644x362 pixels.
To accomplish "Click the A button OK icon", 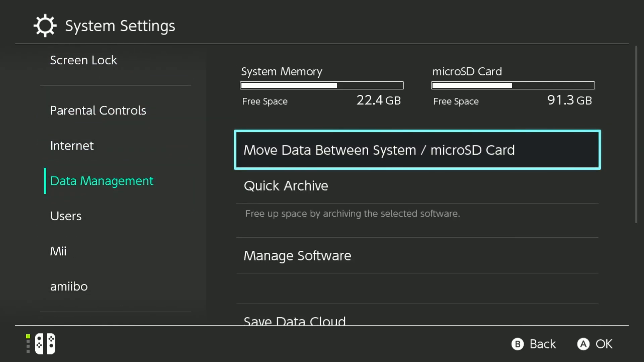I will tap(583, 344).
